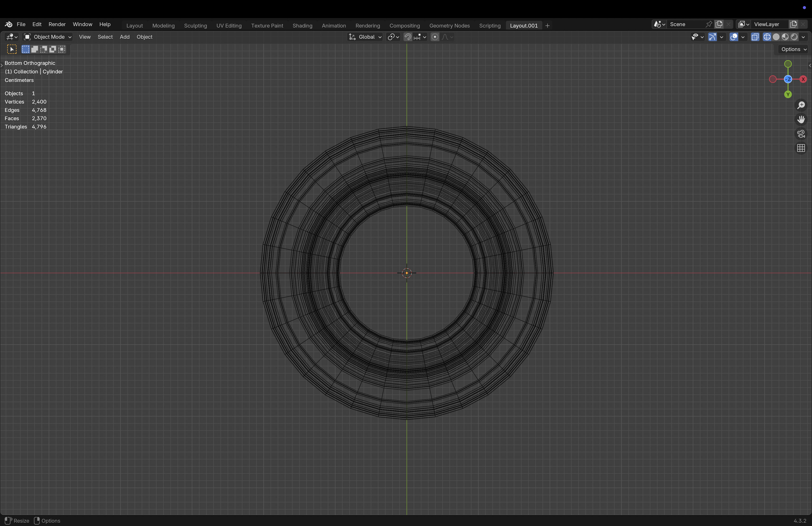Open the Object Mode dropdown
Image resolution: width=812 pixels, height=526 pixels.
48,37
